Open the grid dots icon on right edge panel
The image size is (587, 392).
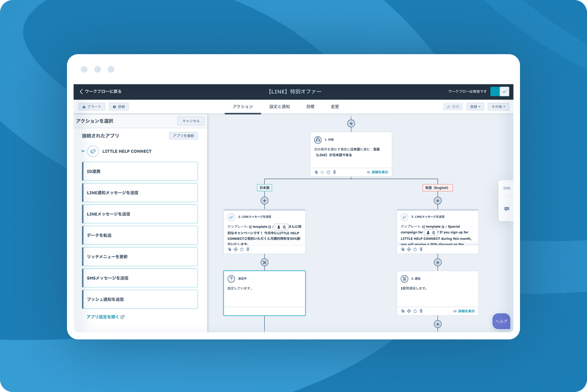click(506, 188)
